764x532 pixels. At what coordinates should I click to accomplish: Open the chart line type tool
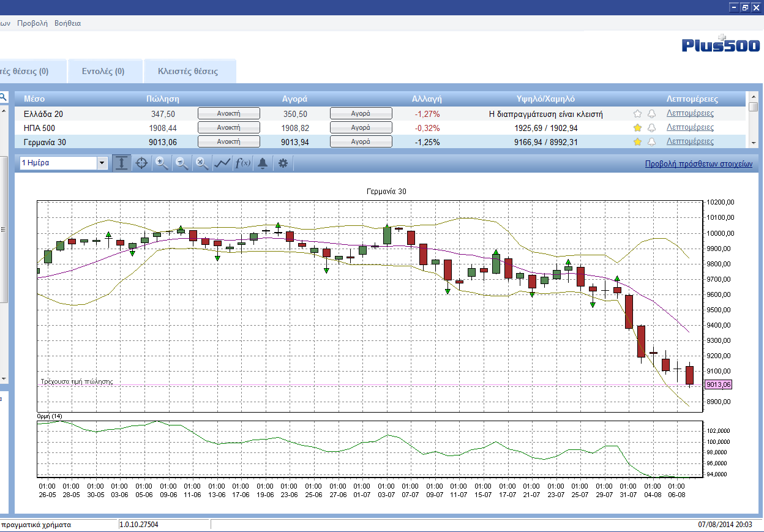point(222,163)
